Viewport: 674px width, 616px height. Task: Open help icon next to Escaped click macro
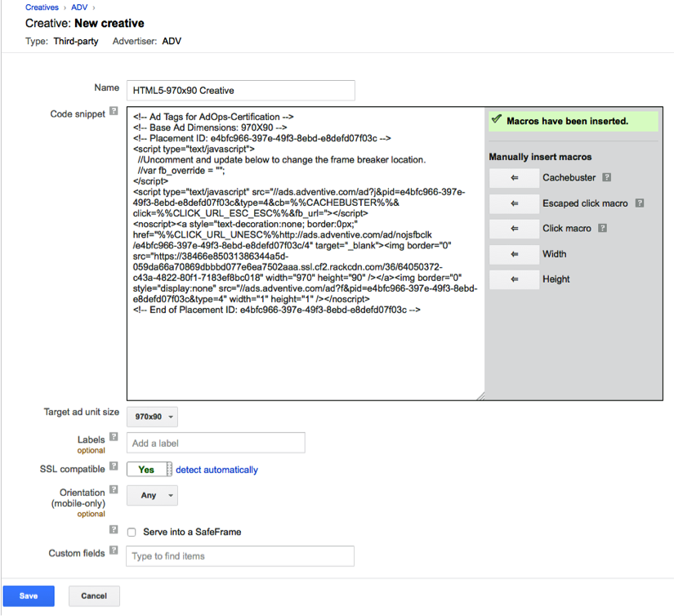pos(640,203)
